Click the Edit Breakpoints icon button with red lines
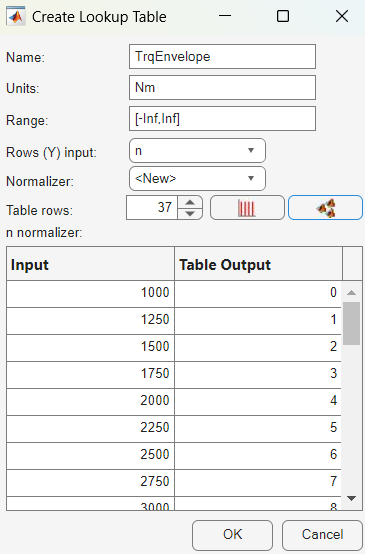This screenshot has height=554, width=365. (247, 208)
